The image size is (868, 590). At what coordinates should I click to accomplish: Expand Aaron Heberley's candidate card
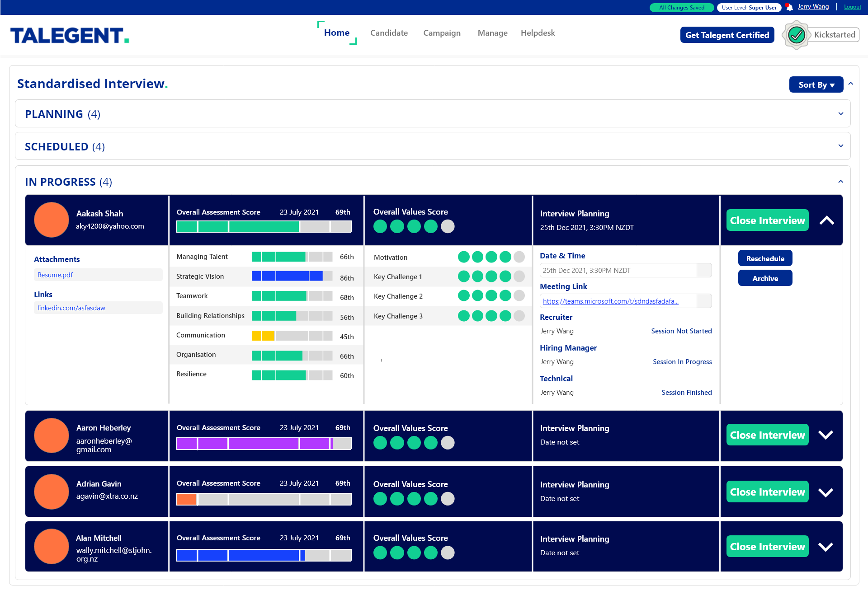[x=826, y=435]
